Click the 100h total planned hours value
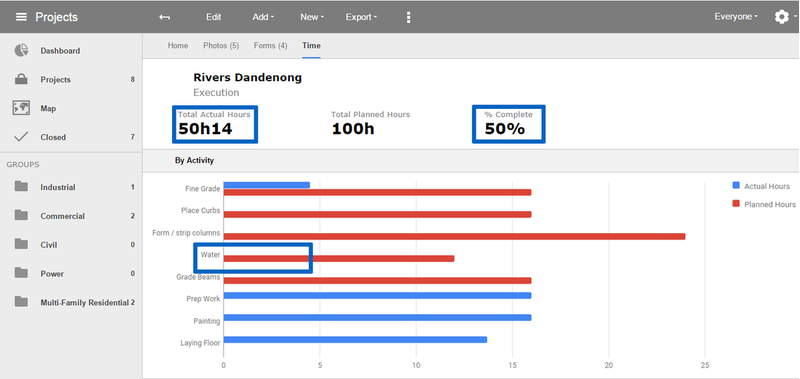Screen dimensions: 800x379 [353, 129]
